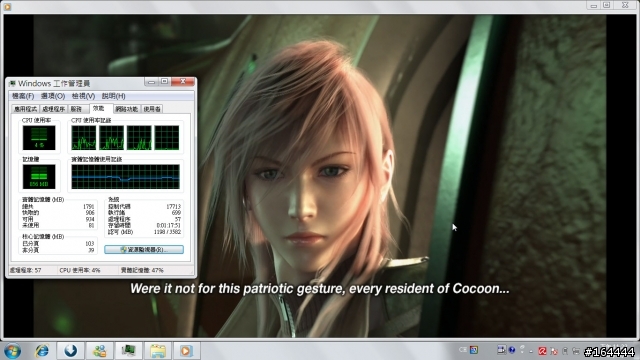Open the colorful IME icon in tray

point(474,350)
